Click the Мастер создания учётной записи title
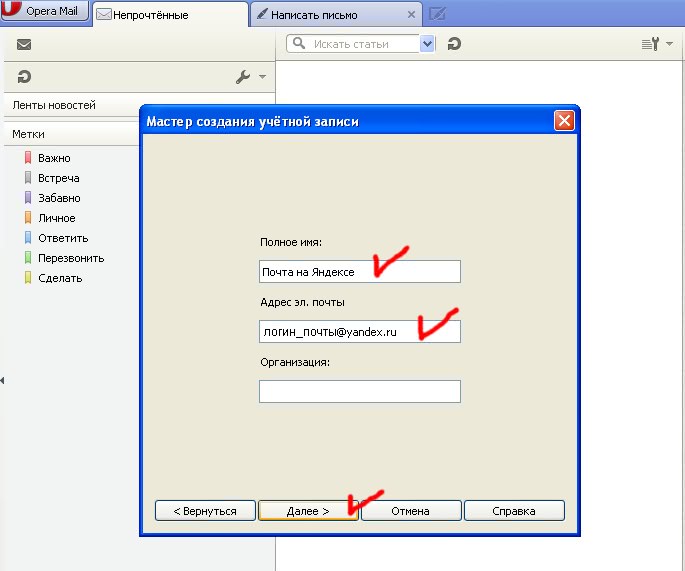The width and height of the screenshot is (685, 571). coord(253,121)
